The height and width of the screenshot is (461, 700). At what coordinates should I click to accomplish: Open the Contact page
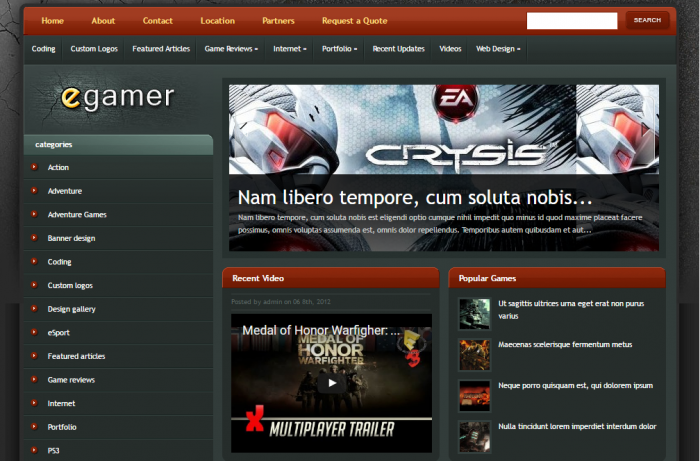(x=158, y=21)
